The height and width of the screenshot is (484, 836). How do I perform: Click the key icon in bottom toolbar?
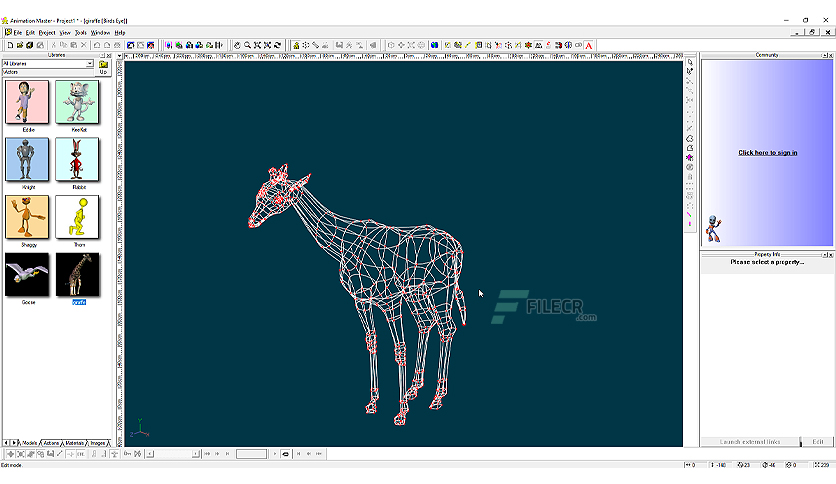pos(127,454)
